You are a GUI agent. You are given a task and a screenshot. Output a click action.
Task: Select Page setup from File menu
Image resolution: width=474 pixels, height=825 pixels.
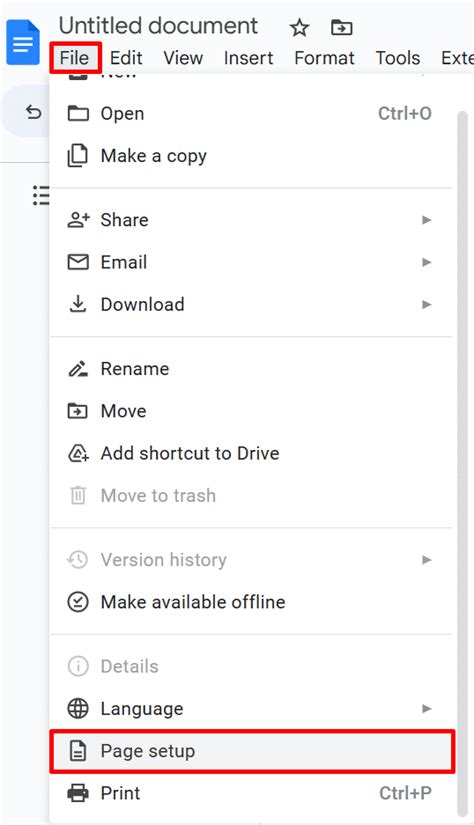(251, 751)
